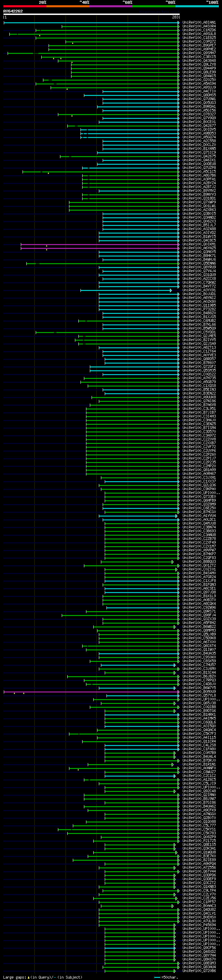
Task: Open hit UniRef100_Q8E1S5
Action: [x=199, y=845]
